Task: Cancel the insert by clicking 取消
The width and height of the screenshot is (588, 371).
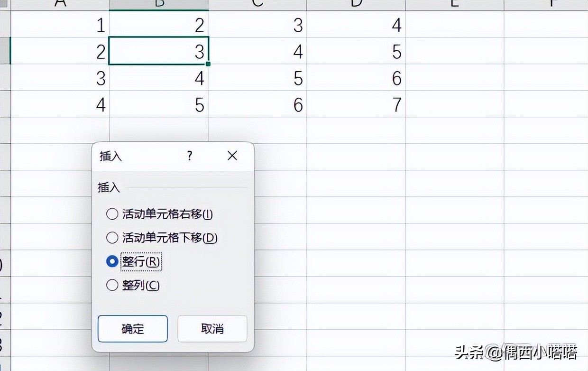Action: [212, 328]
